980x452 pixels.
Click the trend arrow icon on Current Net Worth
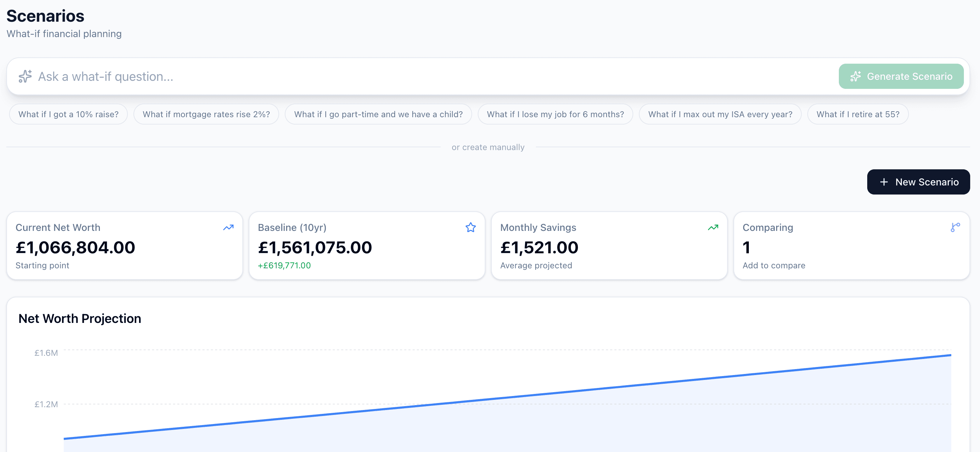point(228,227)
